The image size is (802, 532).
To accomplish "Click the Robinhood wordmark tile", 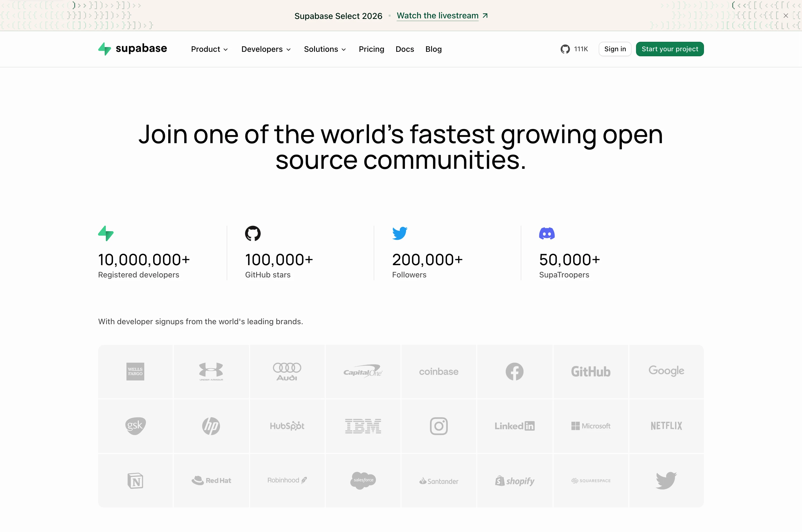I will pos(287,480).
